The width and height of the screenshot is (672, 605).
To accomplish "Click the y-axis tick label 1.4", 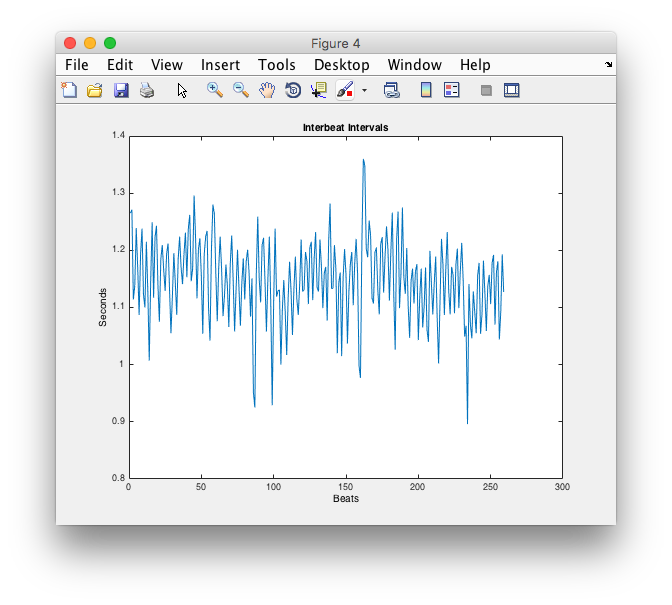I will click(x=119, y=135).
